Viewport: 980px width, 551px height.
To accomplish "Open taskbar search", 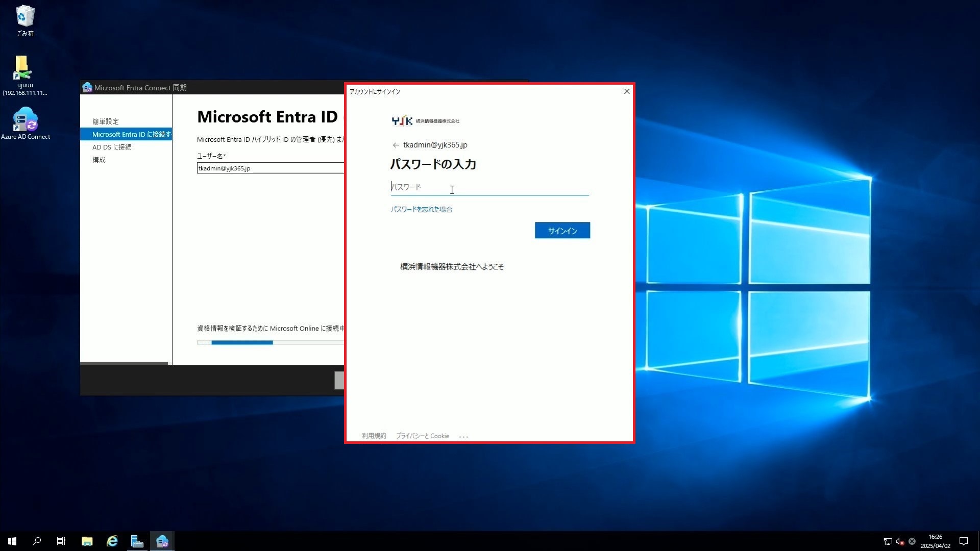I will point(37,541).
